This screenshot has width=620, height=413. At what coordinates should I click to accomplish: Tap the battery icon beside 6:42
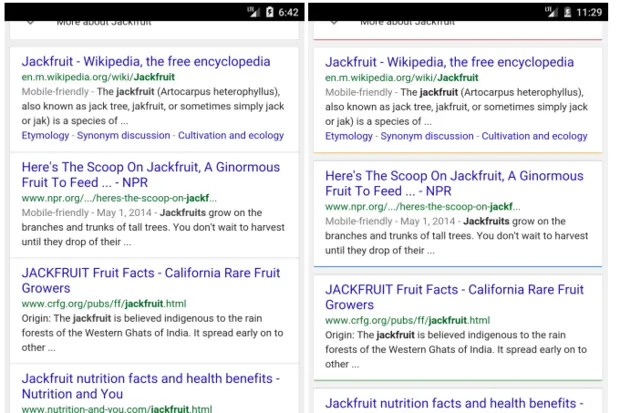tap(270, 12)
